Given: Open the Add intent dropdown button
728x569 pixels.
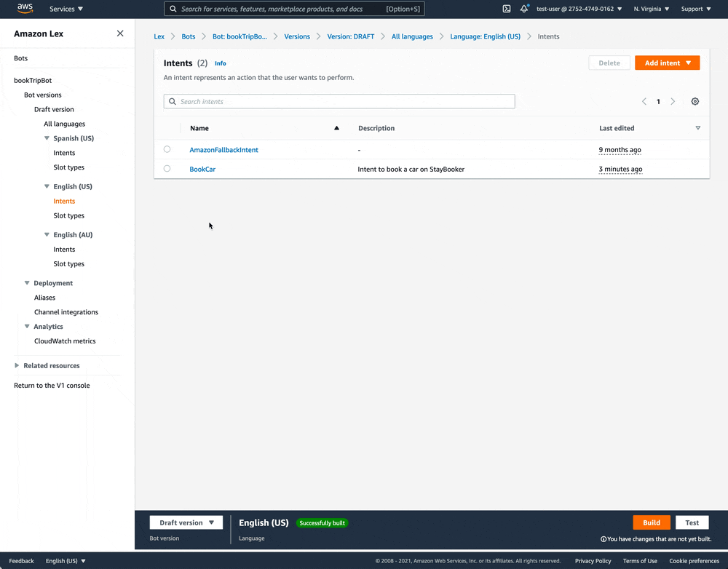Looking at the screenshot, I should pos(667,63).
